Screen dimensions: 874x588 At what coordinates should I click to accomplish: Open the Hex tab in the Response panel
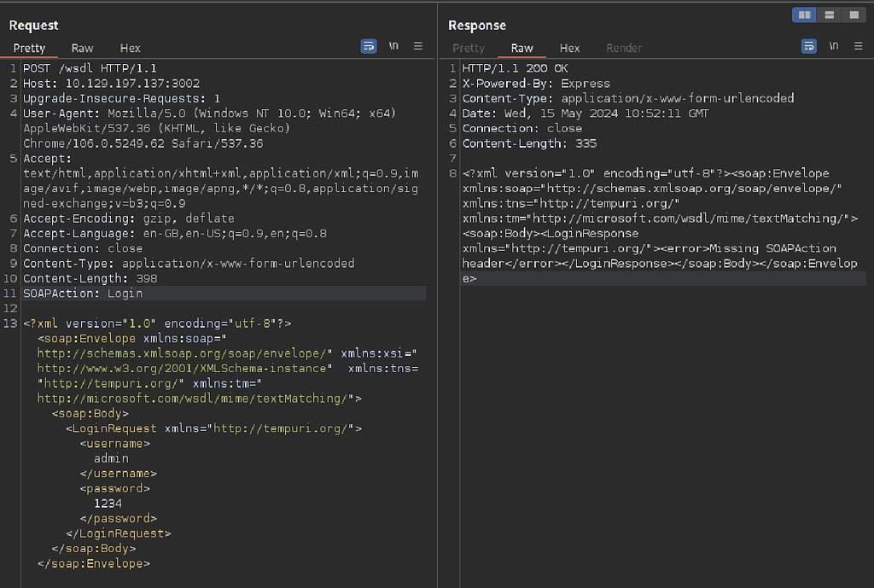tap(569, 48)
